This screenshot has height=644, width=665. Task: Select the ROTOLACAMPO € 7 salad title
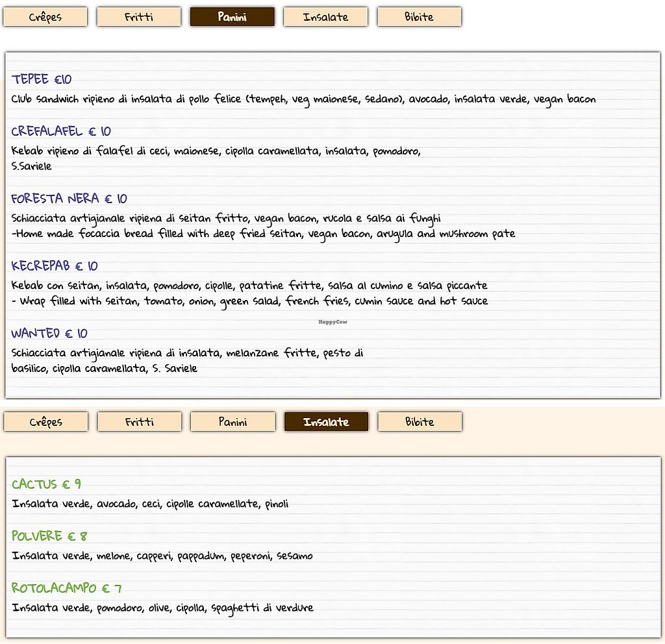click(66, 588)
